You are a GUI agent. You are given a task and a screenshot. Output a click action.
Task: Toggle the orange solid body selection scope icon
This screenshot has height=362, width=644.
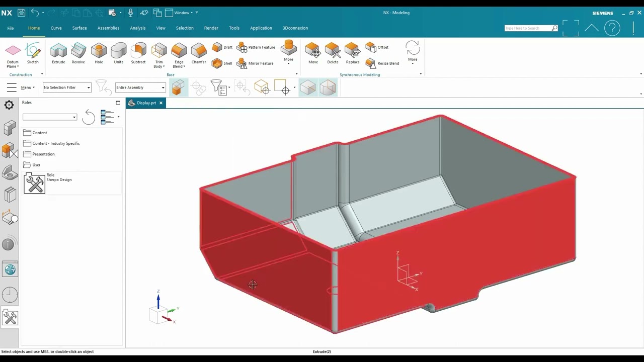coord(178,87)
